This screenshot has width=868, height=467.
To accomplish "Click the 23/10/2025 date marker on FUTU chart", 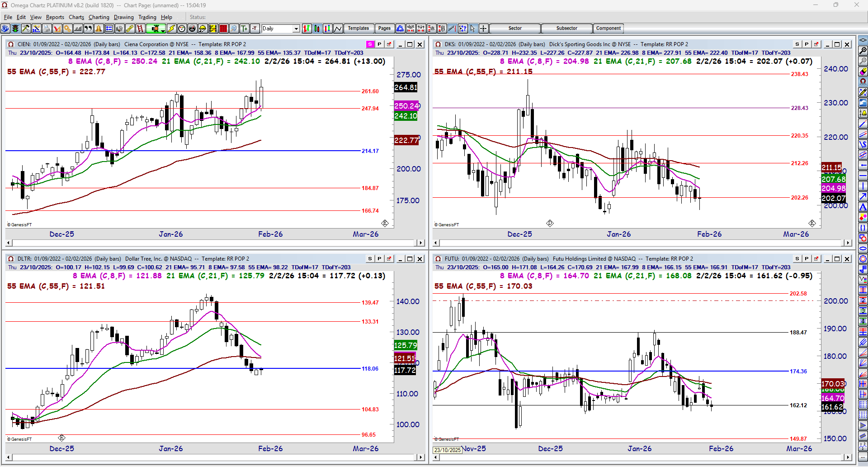I will click(x=447, y=450).
